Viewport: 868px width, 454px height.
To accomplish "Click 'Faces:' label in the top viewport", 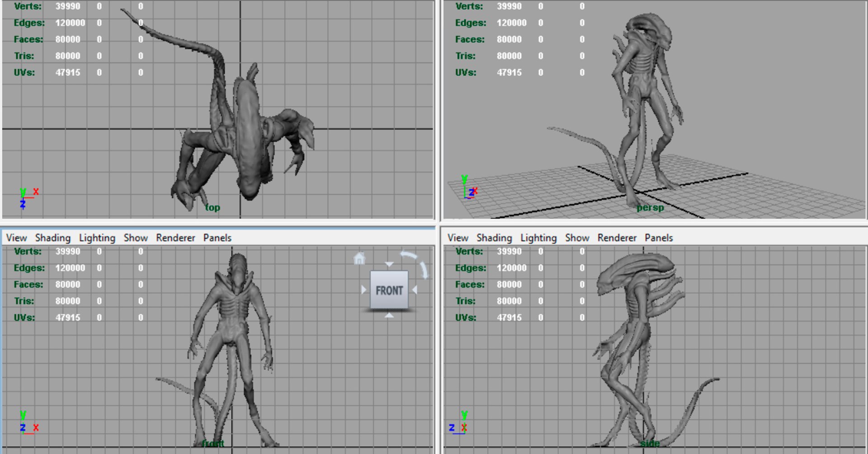I will point(28,39).
